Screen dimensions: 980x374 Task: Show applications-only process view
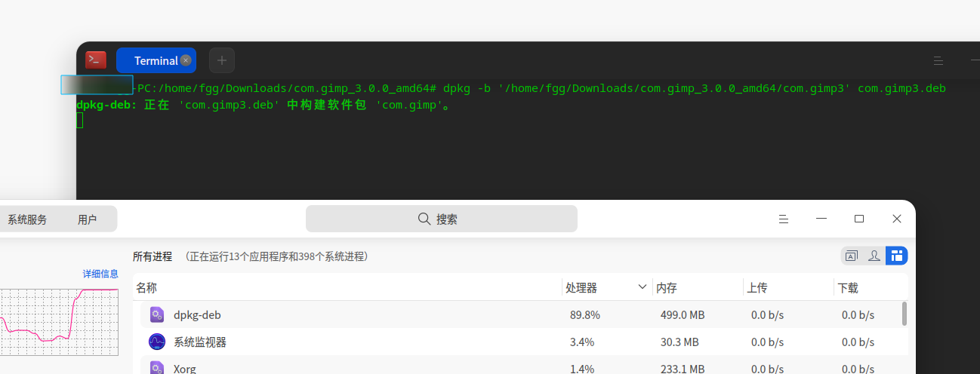[852, 256]
